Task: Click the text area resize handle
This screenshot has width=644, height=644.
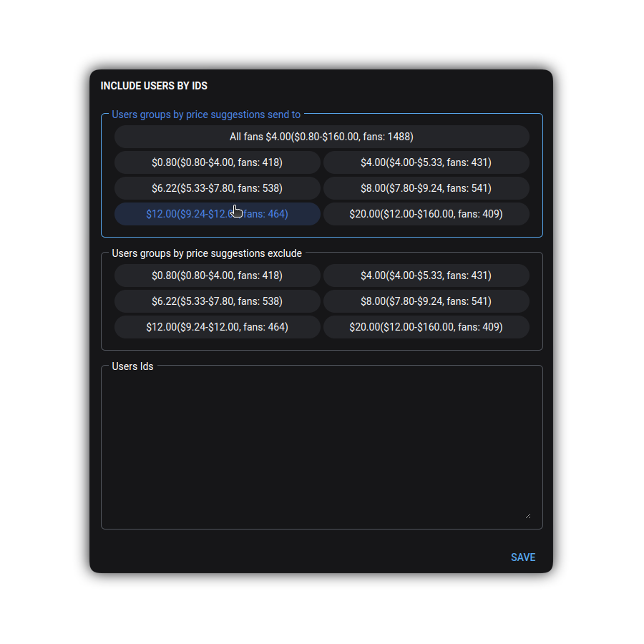Action: click(x=528, y=514)
